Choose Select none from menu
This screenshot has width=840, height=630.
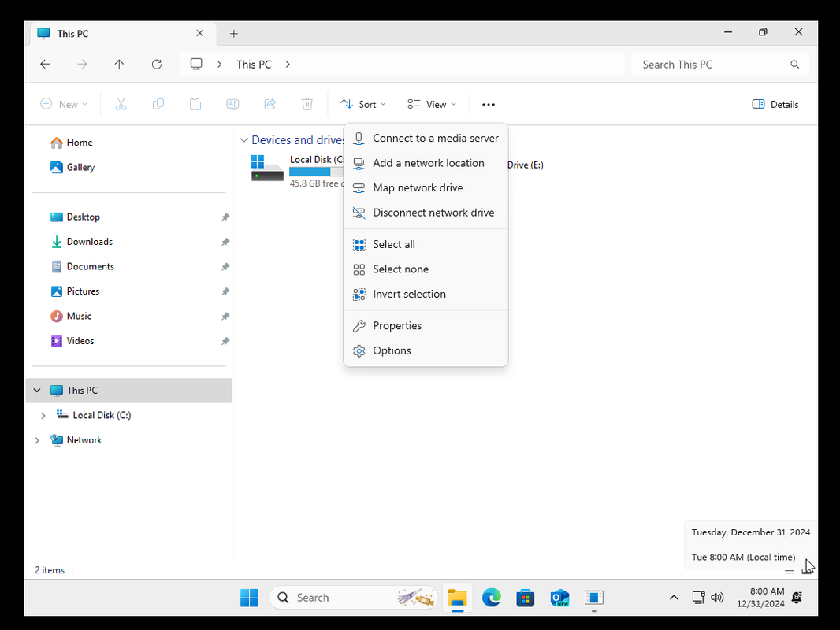pos(426,269)
